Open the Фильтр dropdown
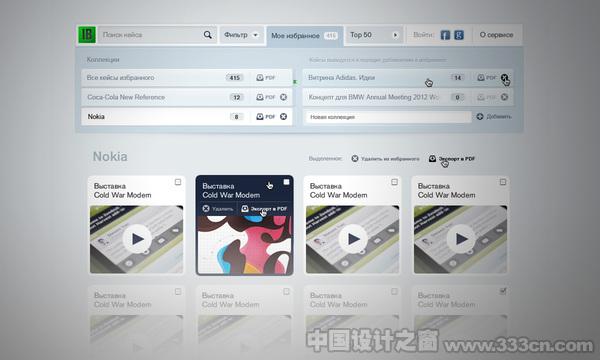Image resolution: width=600 pixels, height=360 pixels. coord(241,35)
